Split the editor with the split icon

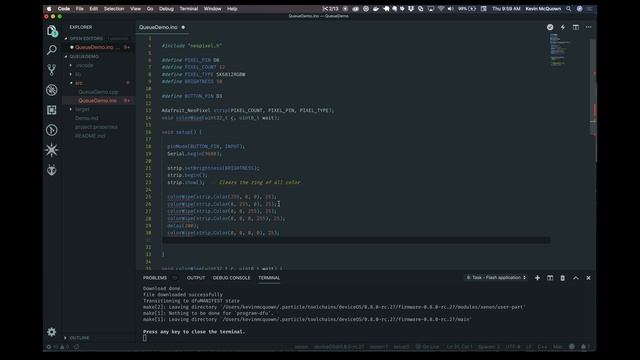576,27
